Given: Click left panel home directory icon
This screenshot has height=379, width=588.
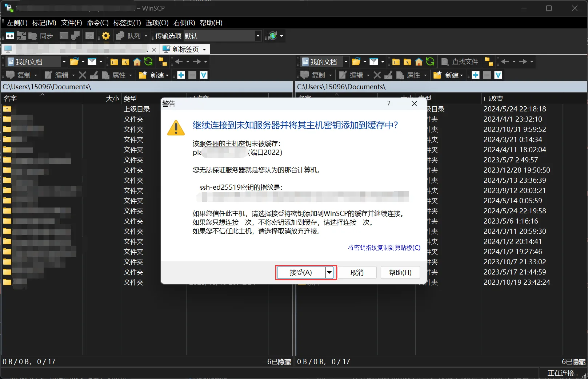Looking at the screenshot, I should [x=137, y=62].
